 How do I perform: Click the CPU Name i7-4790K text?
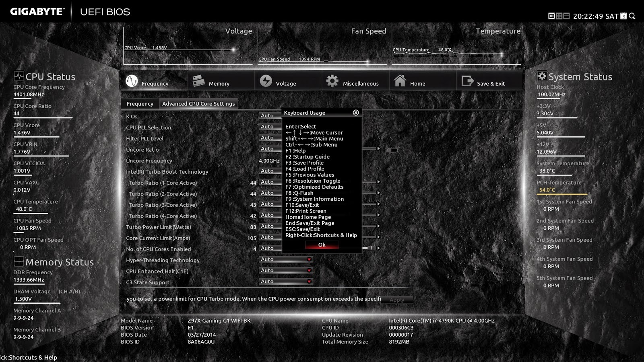pos(442,321)
